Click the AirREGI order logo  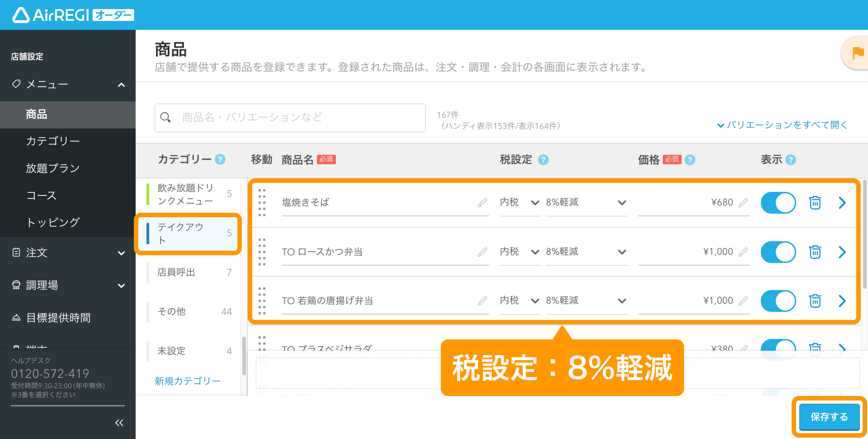coord(73,15)
